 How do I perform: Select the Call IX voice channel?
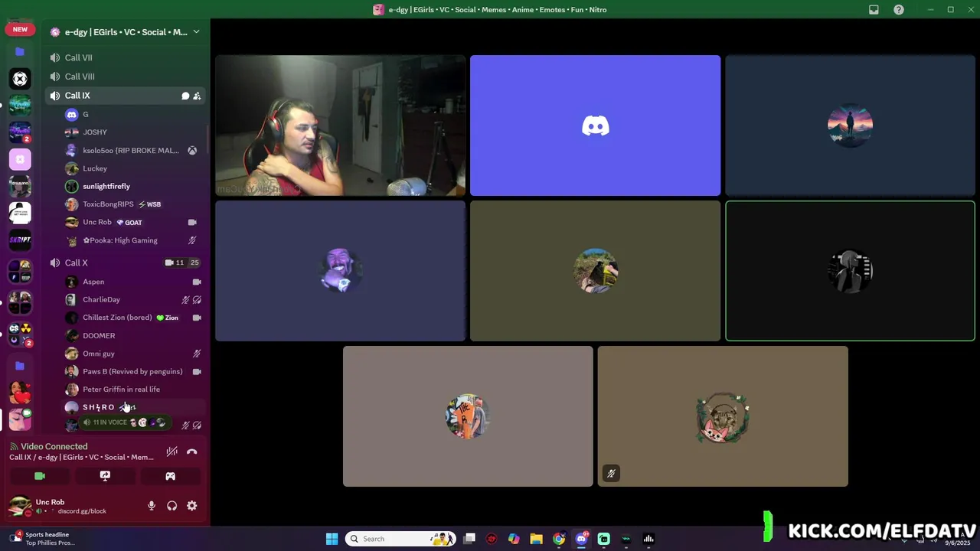pyautogui.click(x=124, y=96)
